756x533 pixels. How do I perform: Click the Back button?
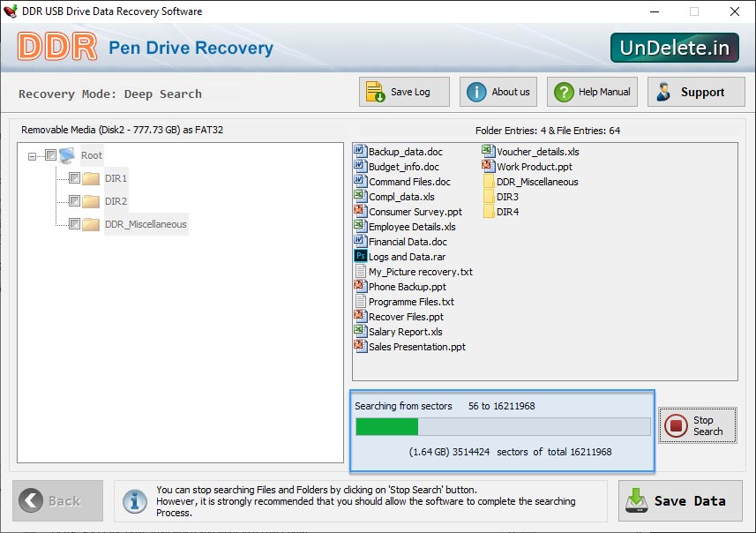click(x=58, y=500)
